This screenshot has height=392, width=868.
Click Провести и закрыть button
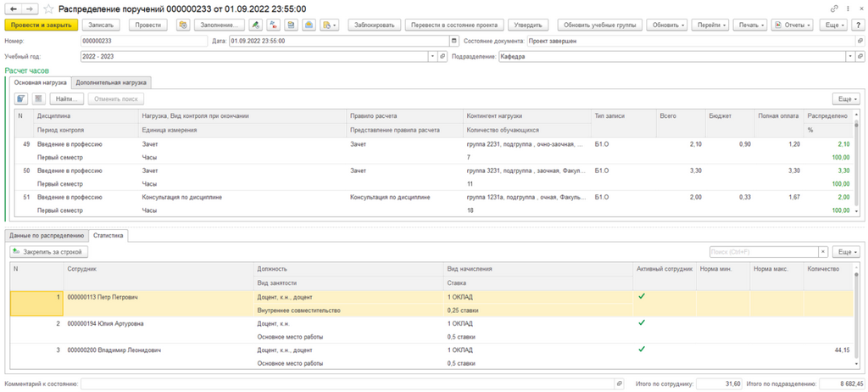[41, 25]
